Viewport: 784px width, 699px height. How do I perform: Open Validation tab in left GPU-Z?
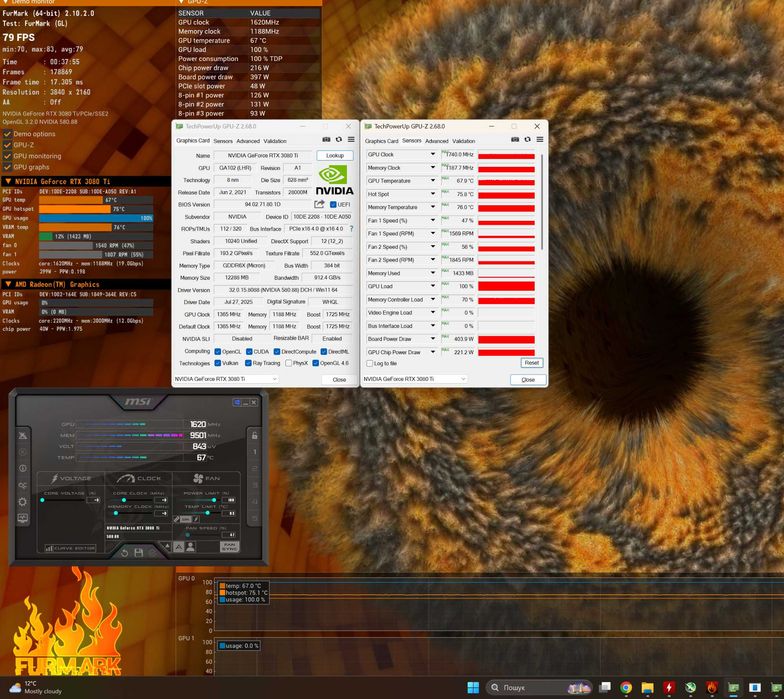pyautogui.click(x=275, y=141)
